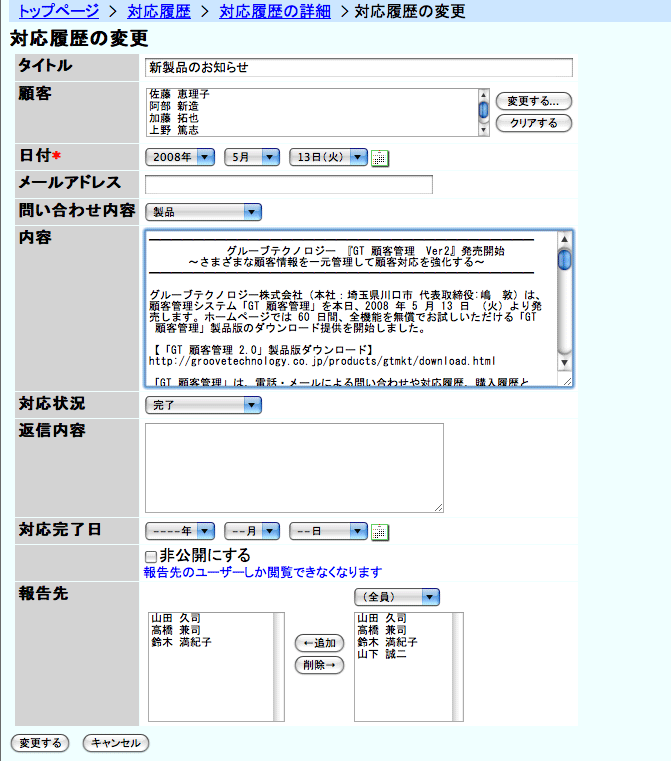Open the 対応状況 完了 dropdown
Viewport: 671px width, 761px height.
[203, 405]
